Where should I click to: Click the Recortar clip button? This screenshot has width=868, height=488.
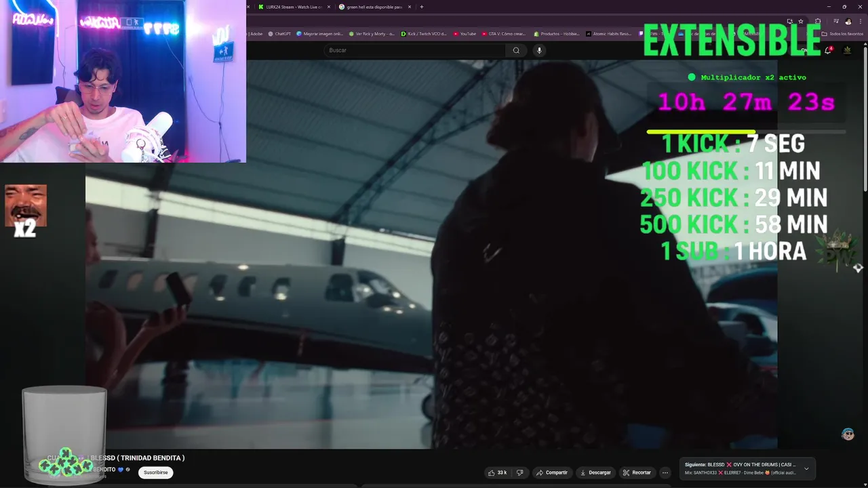637,472
